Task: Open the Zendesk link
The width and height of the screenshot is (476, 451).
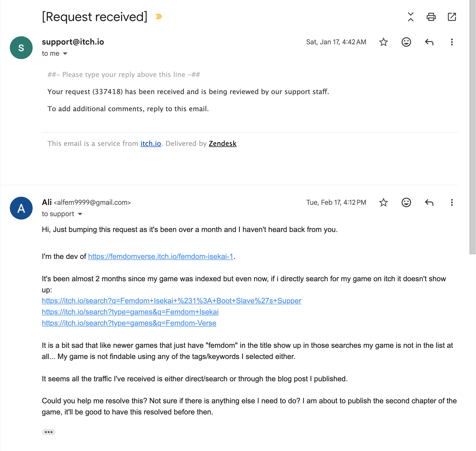Action: 222,144
